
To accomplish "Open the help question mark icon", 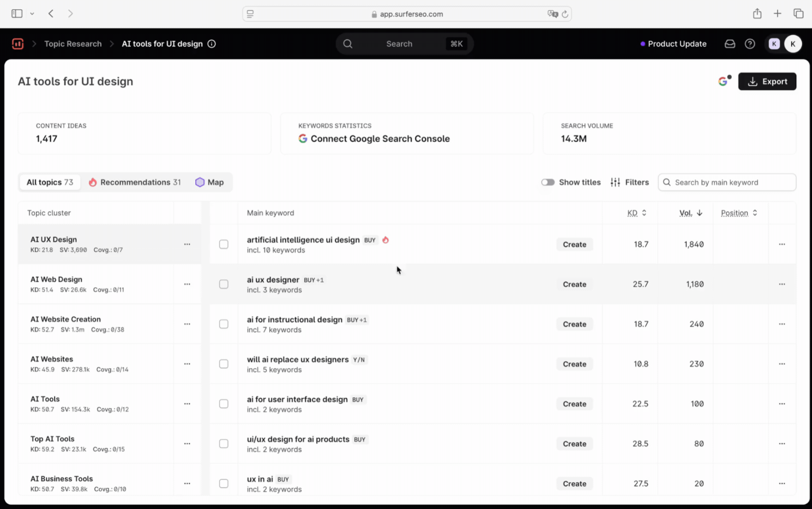I will click(750, 44).
